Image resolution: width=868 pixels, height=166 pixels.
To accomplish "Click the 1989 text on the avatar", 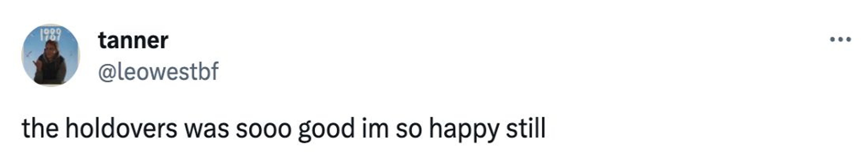I will click(51, 34).
